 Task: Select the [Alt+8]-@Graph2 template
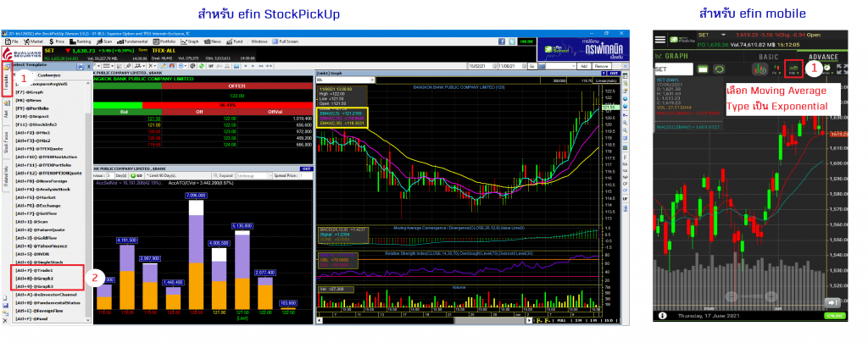pyautogui.click(x=35, y=279)
